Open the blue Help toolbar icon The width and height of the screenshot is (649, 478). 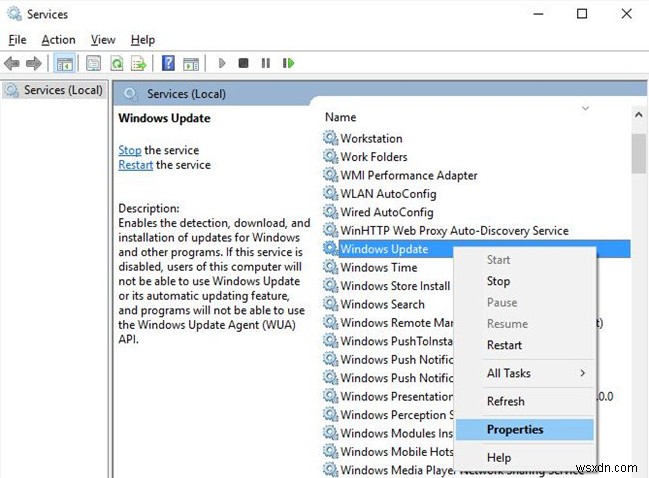(x=168, y=63)
